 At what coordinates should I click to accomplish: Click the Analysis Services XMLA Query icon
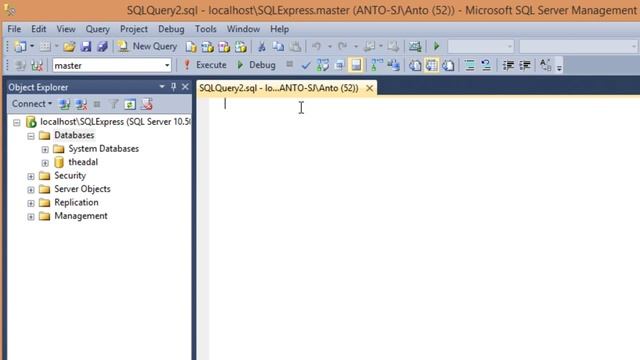click(240, 47)
